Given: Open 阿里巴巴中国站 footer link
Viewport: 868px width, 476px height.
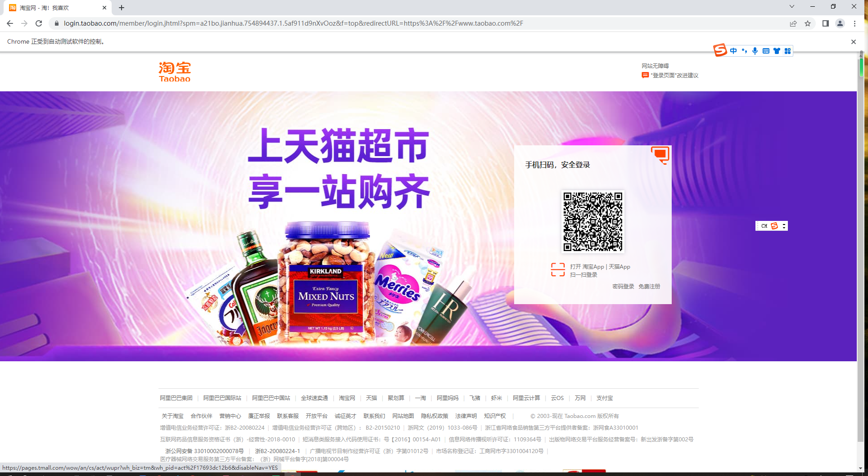Looking at the screenshot, I should click(271, 398).
